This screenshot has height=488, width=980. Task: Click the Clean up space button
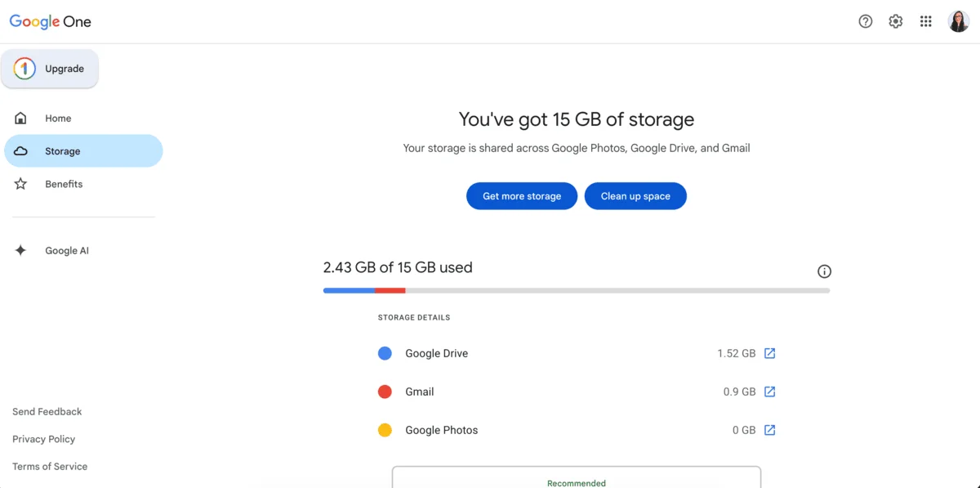(635, 195)
